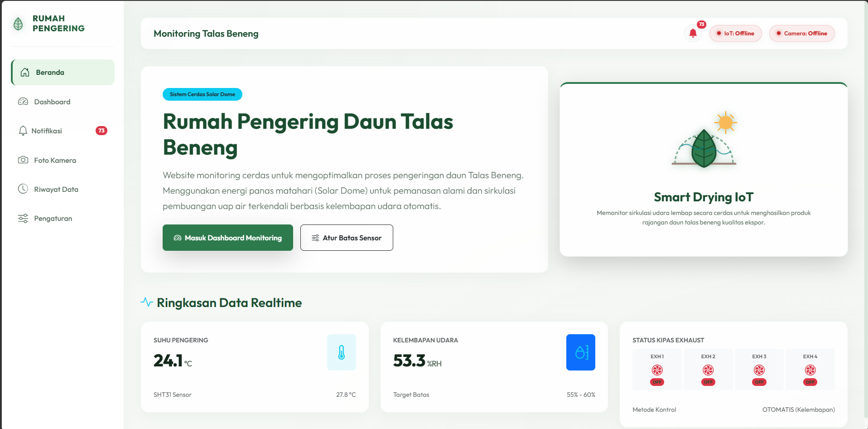Click the OFF label under EXH 4

tap(810, 382)
